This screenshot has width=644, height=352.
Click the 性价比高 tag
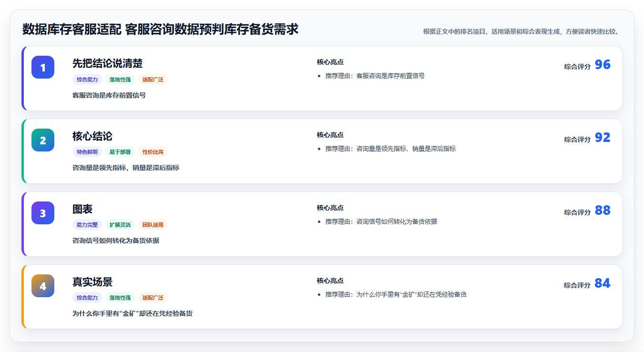tap(153, 152)
